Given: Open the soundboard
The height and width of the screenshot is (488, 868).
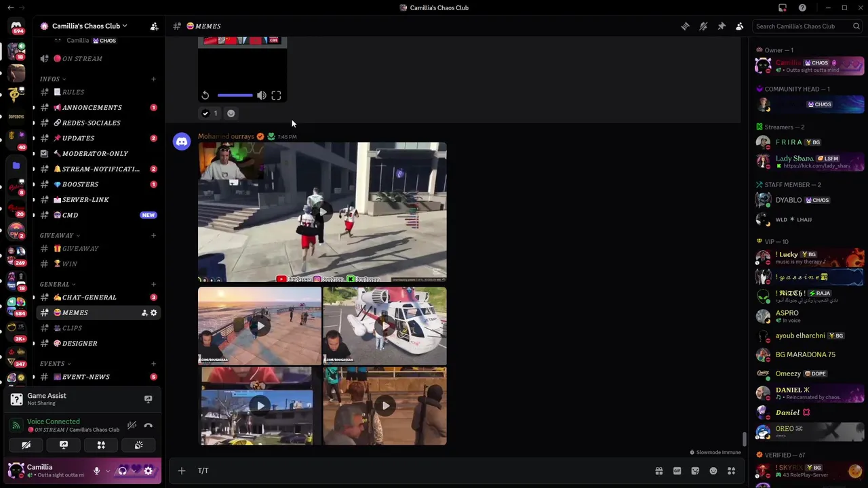Looking at the screenshot, I should point(138,445).
